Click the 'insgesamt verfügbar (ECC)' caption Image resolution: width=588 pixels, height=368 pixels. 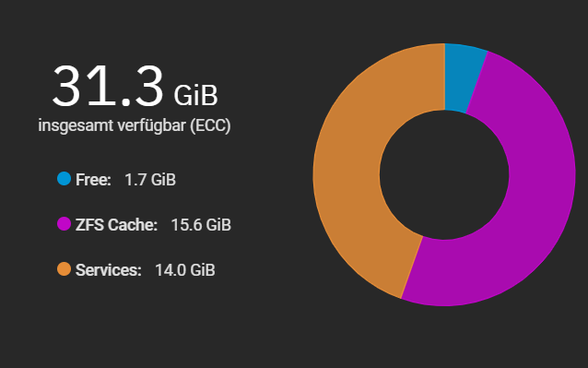(x=135, y=125)
